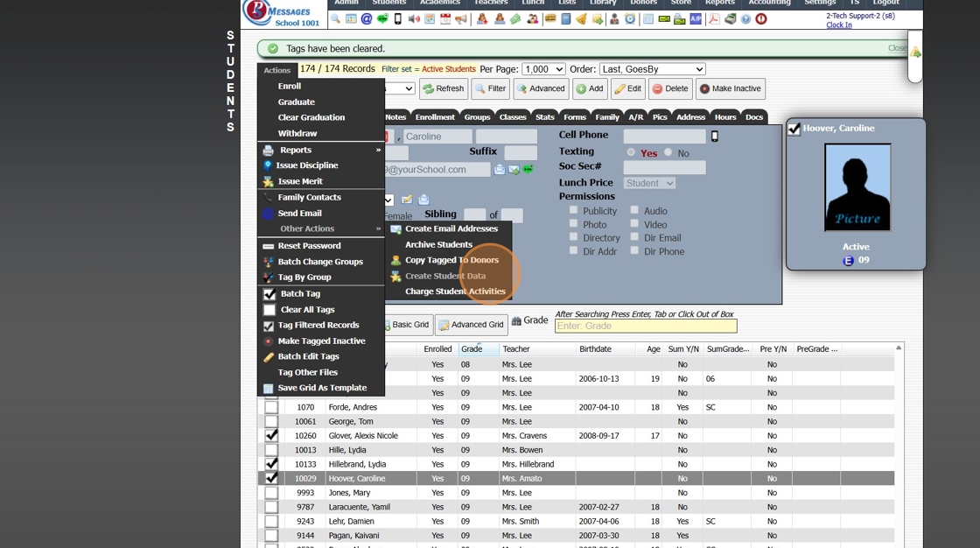Image resolution: width=980 pixels, height=548 pixels.
Task: Open the Per Page dropdown
Action: tap(543, 69)
